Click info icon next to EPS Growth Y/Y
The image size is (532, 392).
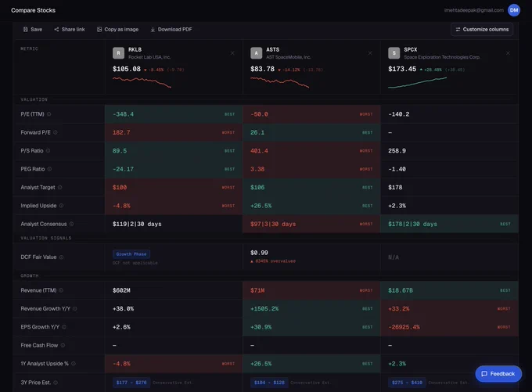pos(64,327)
